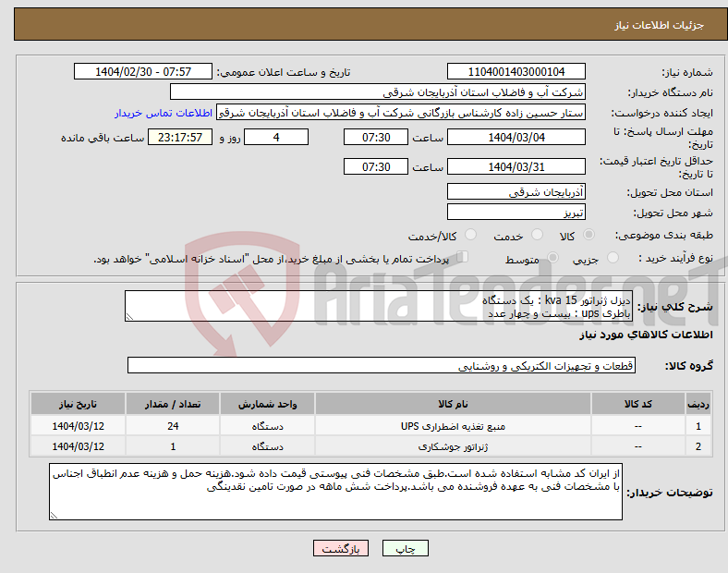Toggle the اسناد خزانه اسلامی payment checkbox
Image resolution: width=728 pixels, height=573 pixels.
point(463,257)
